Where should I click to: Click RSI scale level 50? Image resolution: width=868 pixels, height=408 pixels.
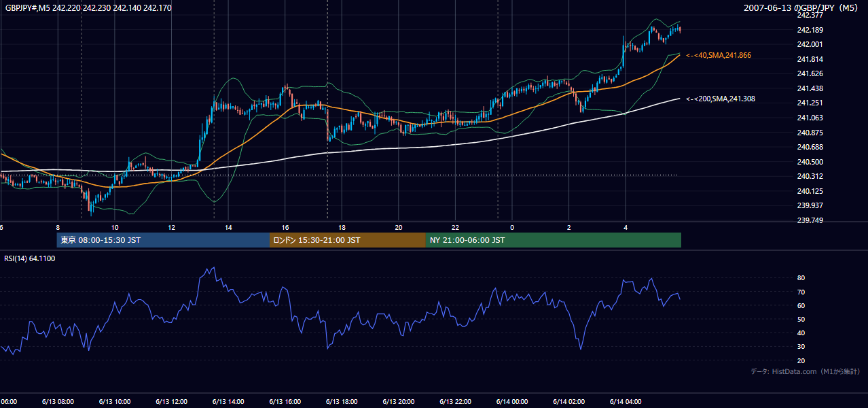click(801, 319)
